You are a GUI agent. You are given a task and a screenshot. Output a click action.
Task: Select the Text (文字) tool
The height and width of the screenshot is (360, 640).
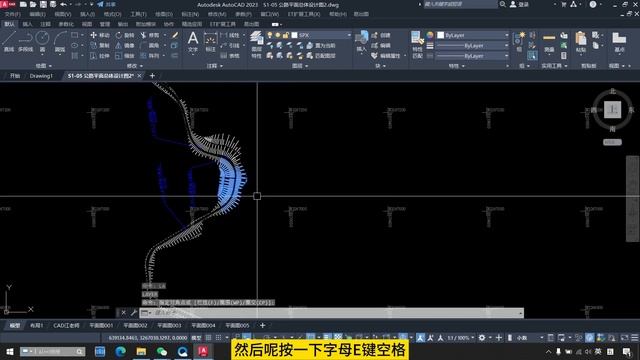(193, 42)
